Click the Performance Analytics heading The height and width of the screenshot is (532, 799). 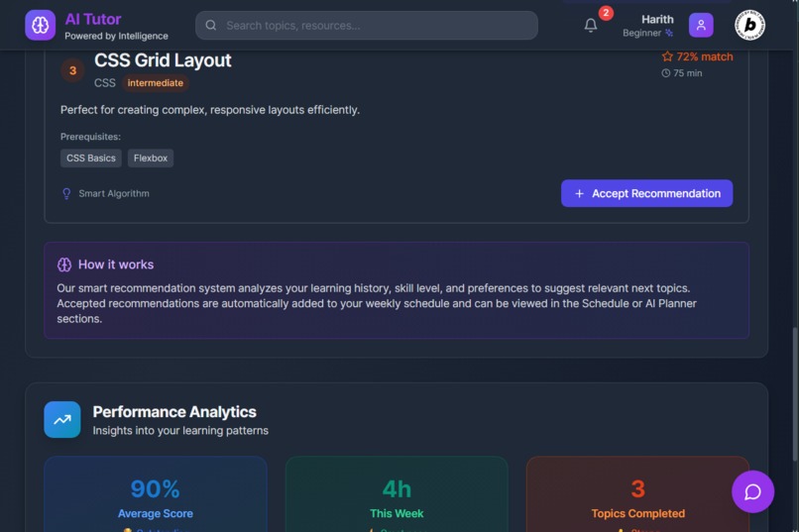click(x=174, y=412)
